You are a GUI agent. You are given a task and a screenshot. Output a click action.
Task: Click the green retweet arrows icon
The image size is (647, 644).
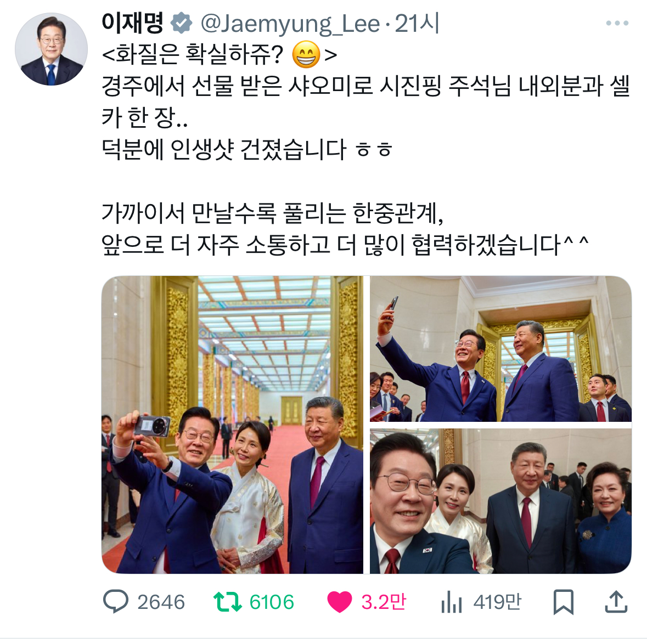click(227, 602)
